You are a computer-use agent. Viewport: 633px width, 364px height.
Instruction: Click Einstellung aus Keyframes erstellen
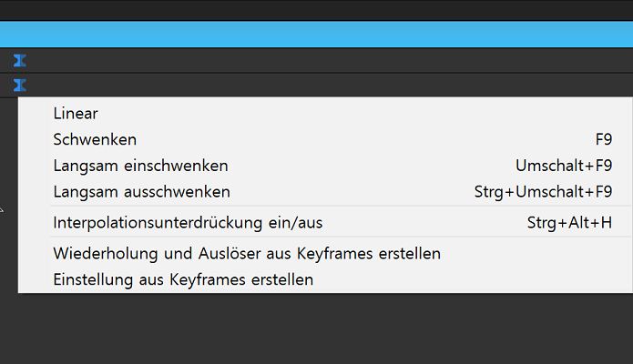tap(183, 279)
